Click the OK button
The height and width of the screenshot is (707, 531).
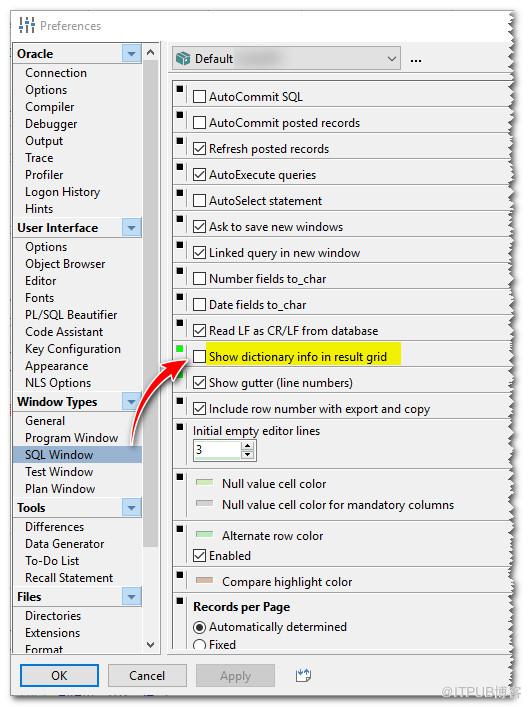59,675
